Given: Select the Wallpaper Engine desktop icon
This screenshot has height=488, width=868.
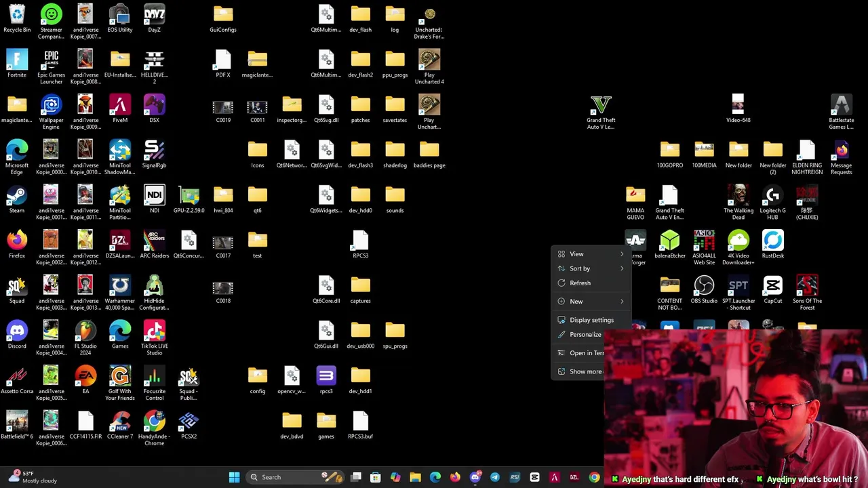Looking at the screenshot, I should click(51, 113).
